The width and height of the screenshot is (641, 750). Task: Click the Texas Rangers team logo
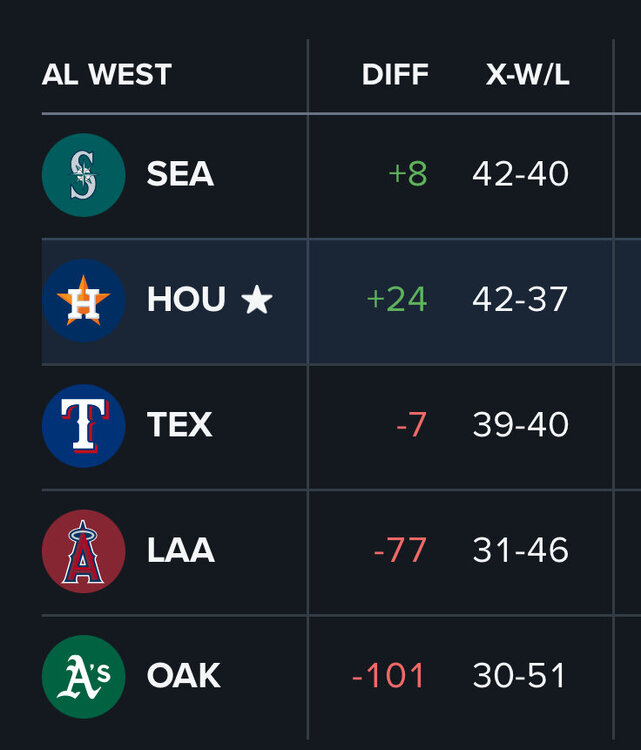(x=83, y=425)
